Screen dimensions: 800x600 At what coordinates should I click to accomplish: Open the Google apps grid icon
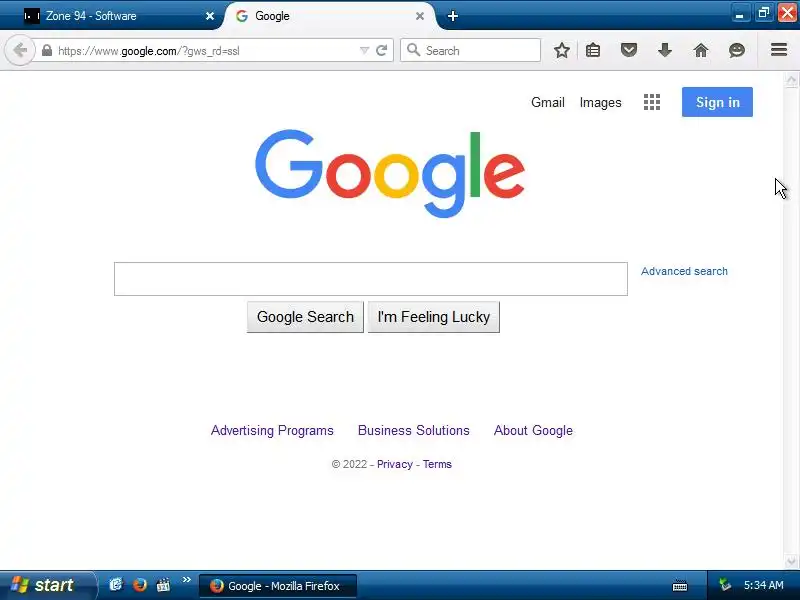[x=652, y=102]
